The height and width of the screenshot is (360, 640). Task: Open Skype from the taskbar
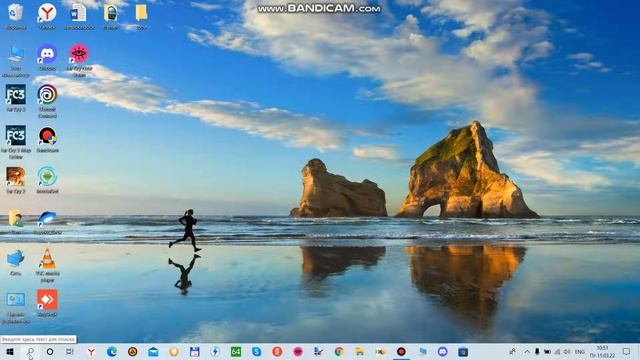click(256, 352)
